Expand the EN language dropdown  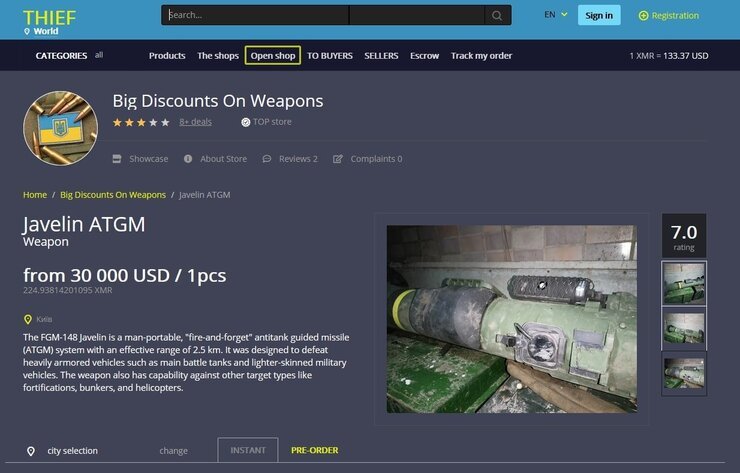click(x=555, y=15)
